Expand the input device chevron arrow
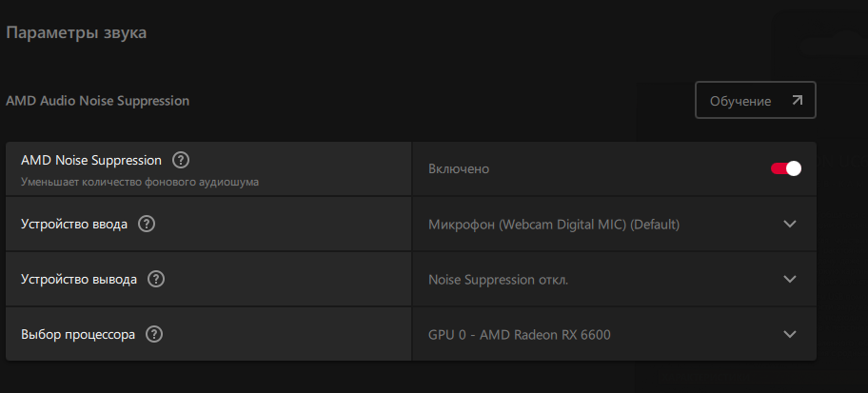This screenshot has height=393, width=868. pyautogui.click(x=790, y=225)
